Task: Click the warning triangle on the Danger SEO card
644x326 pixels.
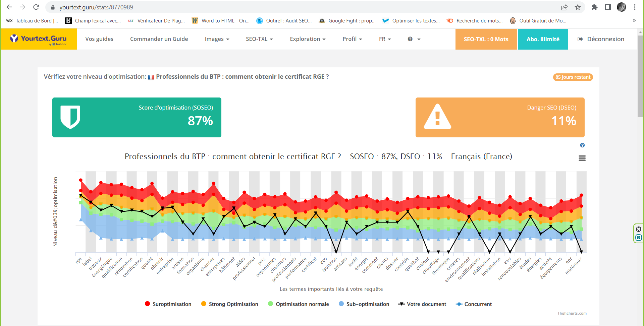Action: [438, 117]
